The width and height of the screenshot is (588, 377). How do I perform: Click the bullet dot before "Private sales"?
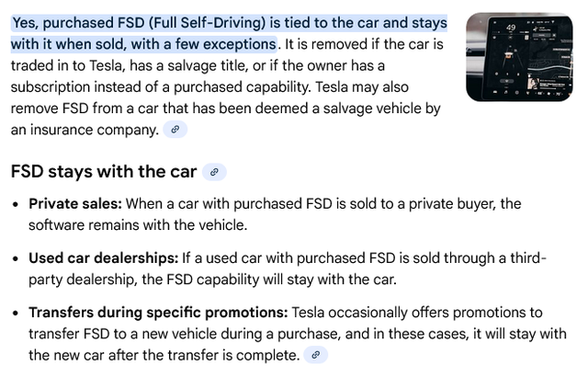tap(16, 204)
